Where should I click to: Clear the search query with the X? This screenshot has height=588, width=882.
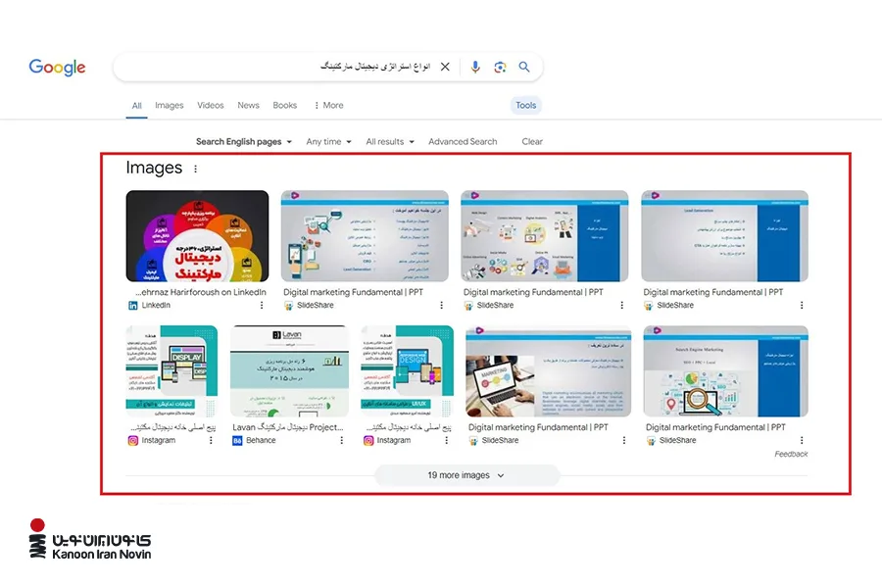click(445, 67)
